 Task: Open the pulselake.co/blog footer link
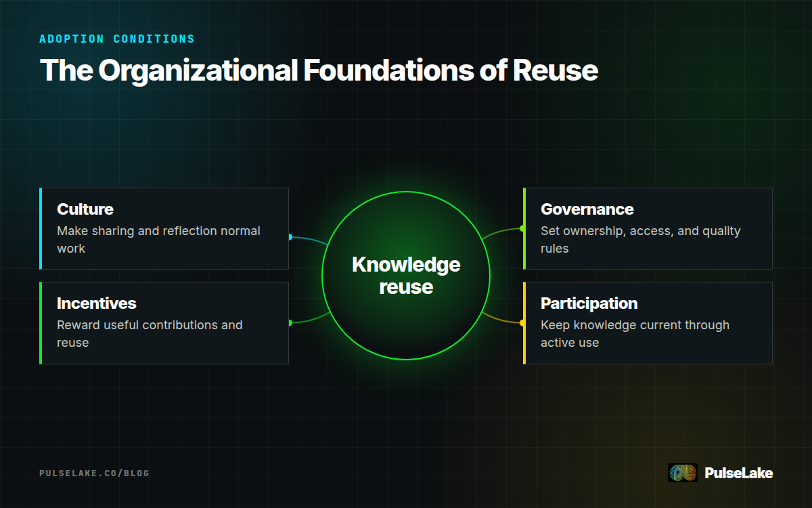94,473
